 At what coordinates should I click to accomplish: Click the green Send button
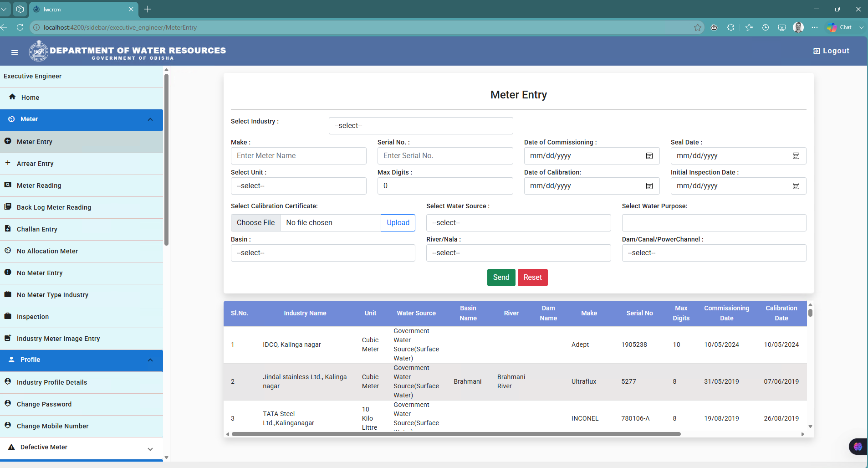point(501,278)
